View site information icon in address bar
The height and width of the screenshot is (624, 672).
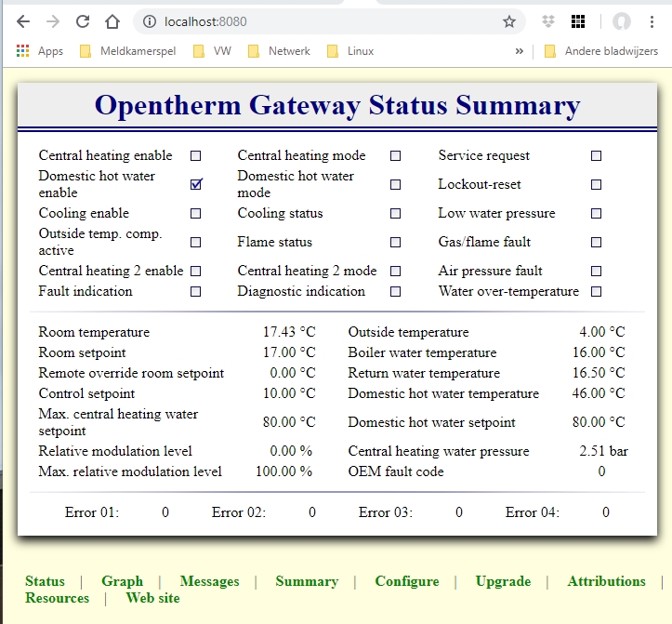[149, 21]
